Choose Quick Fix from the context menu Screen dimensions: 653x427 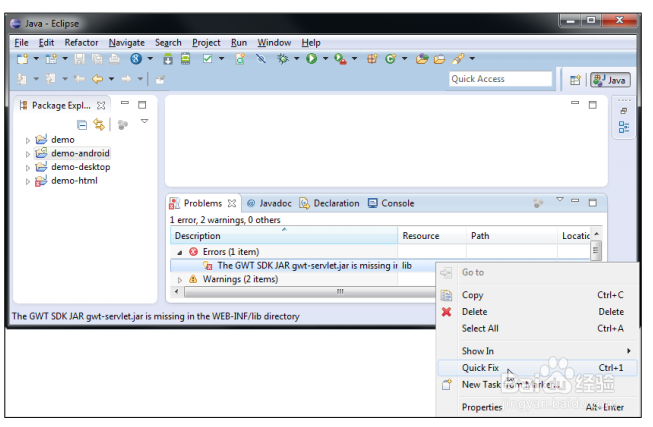(x=537, y=368)
